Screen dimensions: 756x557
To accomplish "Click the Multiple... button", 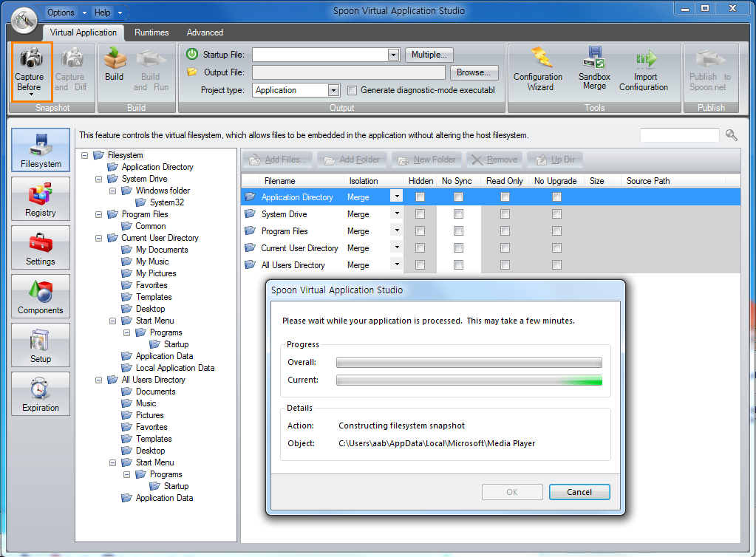I will click(429, 55).
